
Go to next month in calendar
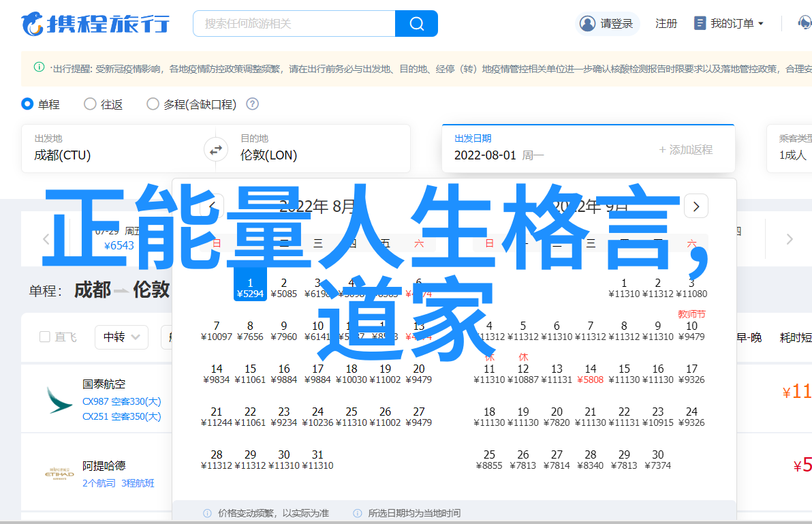point(696,206)
